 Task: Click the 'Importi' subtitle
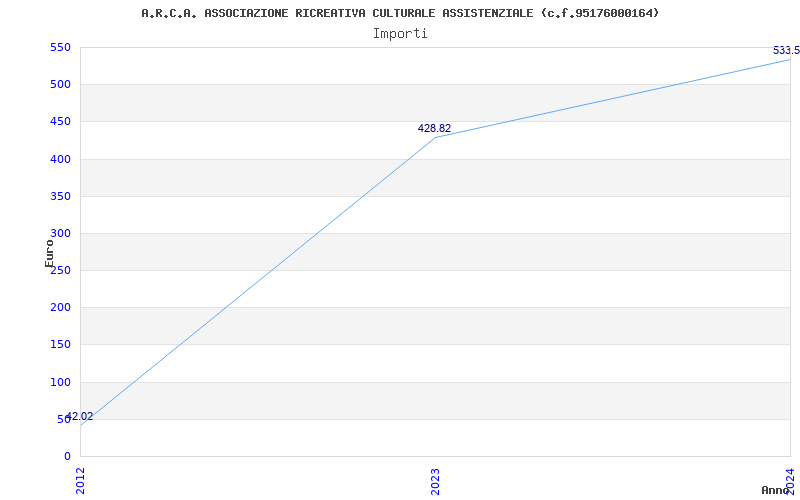click(400, 34)
